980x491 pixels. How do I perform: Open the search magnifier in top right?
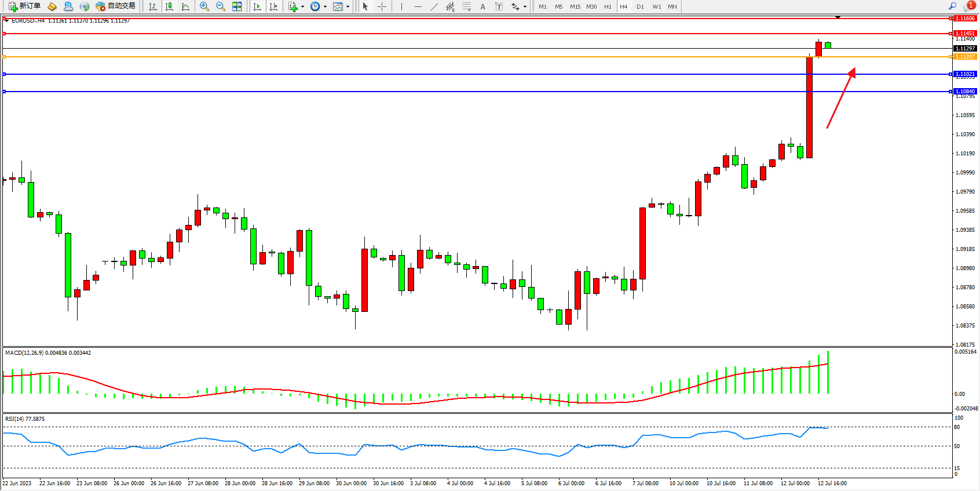point(952,6)
